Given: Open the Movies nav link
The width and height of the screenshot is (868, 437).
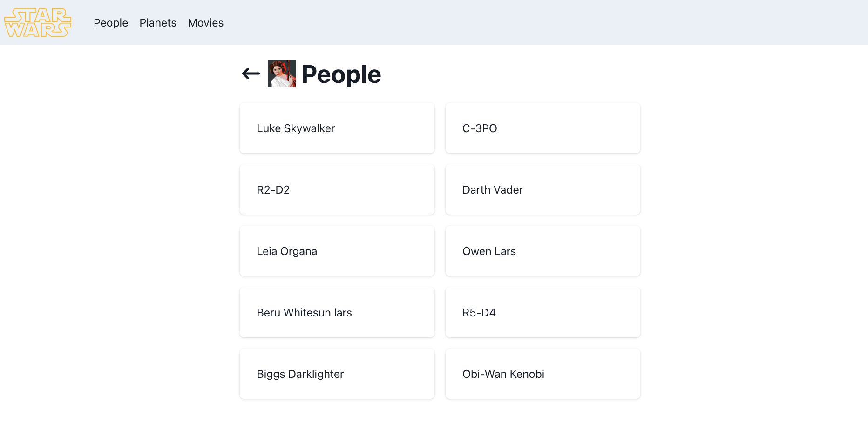Looking at the screenshot, I should tap(206, 23).
